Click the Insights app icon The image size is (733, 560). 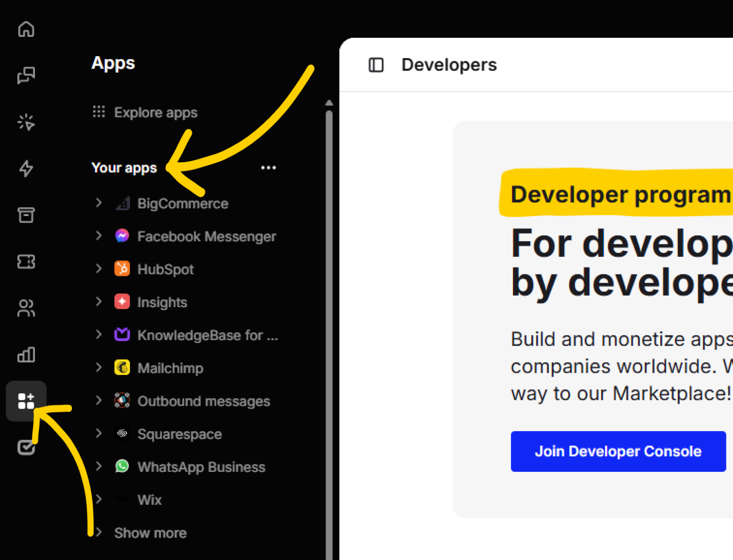pyautogui.click(x=122, y=302)
